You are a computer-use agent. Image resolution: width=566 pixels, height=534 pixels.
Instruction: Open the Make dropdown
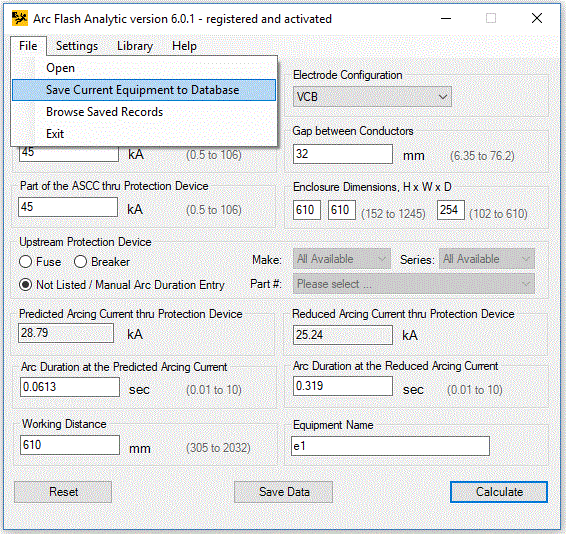pos(342,259)
